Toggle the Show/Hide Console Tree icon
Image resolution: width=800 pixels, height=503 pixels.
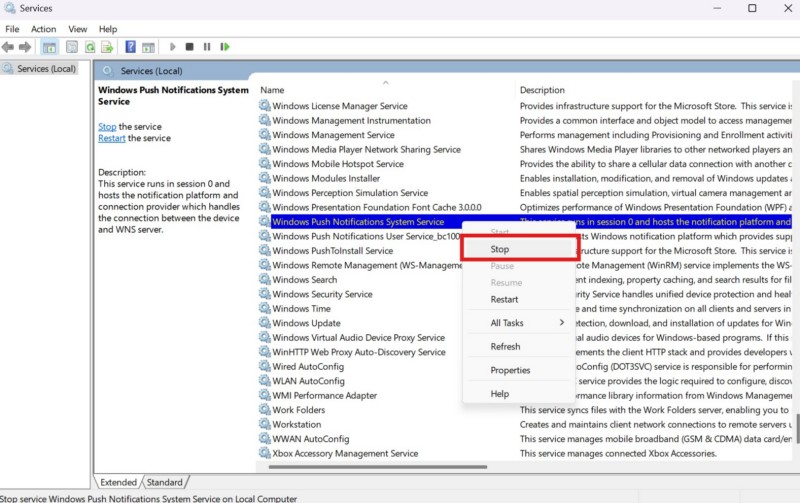[49, 47]
